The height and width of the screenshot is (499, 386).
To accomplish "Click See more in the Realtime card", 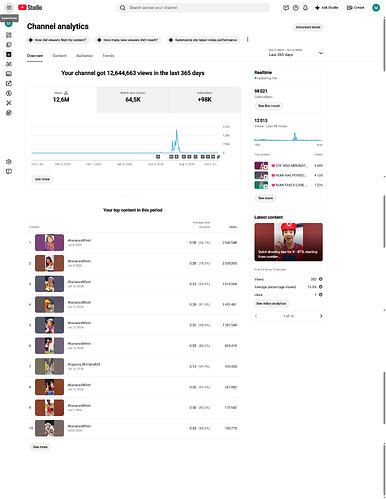I will point(266,198).
